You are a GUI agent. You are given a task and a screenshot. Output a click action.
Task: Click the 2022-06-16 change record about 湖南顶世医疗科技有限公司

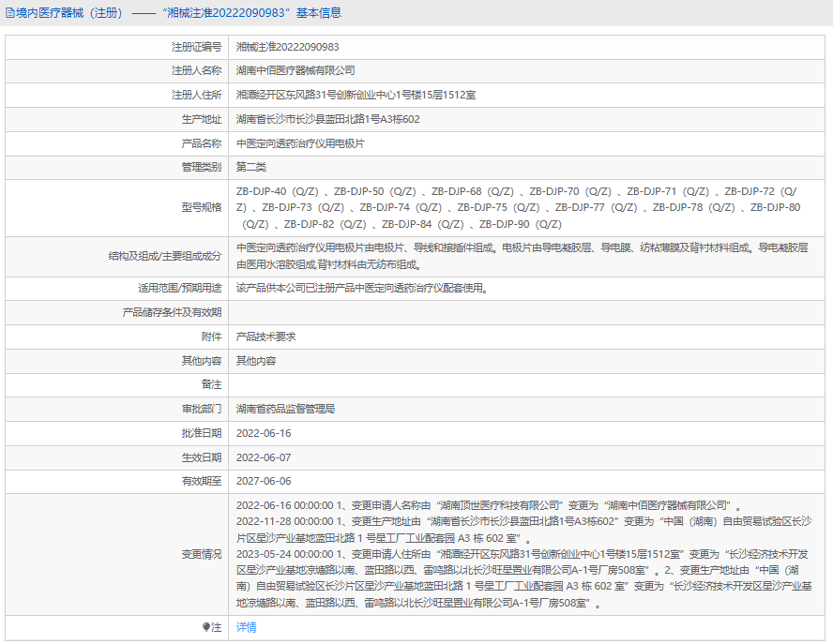click(x=489, y=505)
